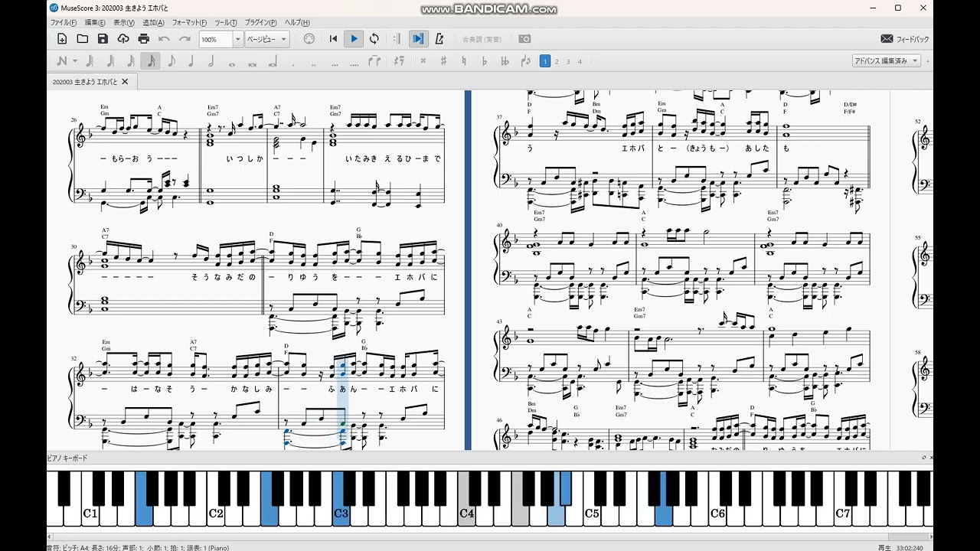980x551 pixels.
Task: Print the score with the printer icon
Action: (x=144, y=39)
